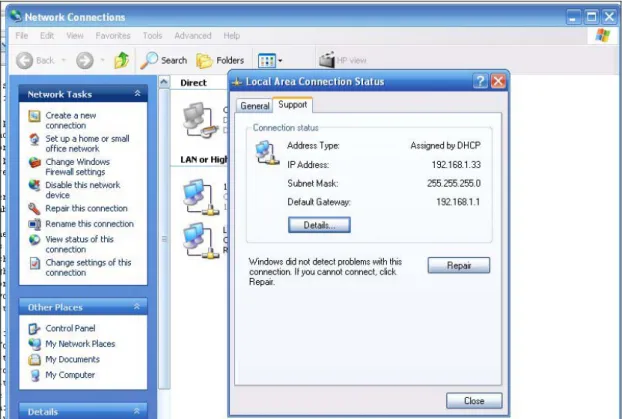Viewport: 622px width, 419px height.
Task: Click the dialog's question mark help button
Action: [x=480, y=81]
